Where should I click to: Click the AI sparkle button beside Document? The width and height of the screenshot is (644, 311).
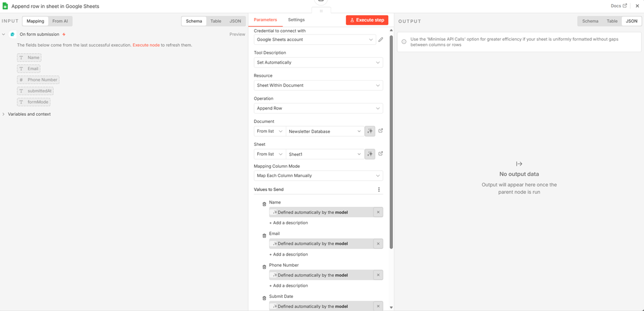(370, 131)
